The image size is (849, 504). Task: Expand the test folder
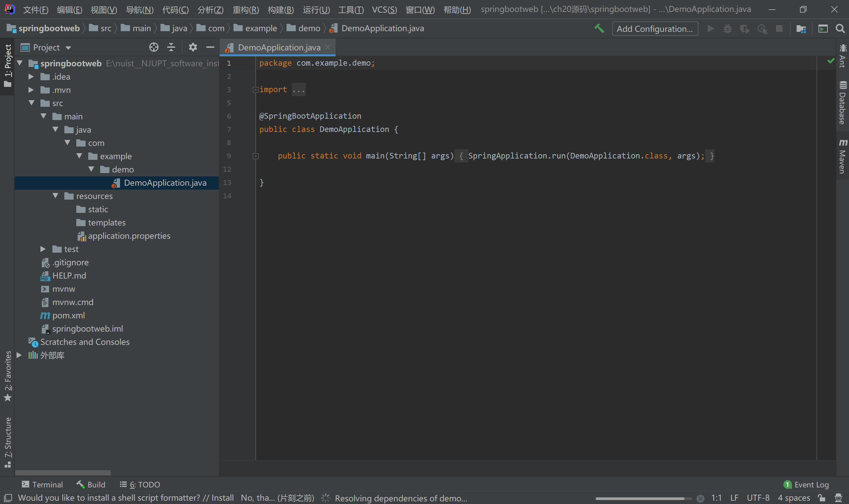(43, 249)
